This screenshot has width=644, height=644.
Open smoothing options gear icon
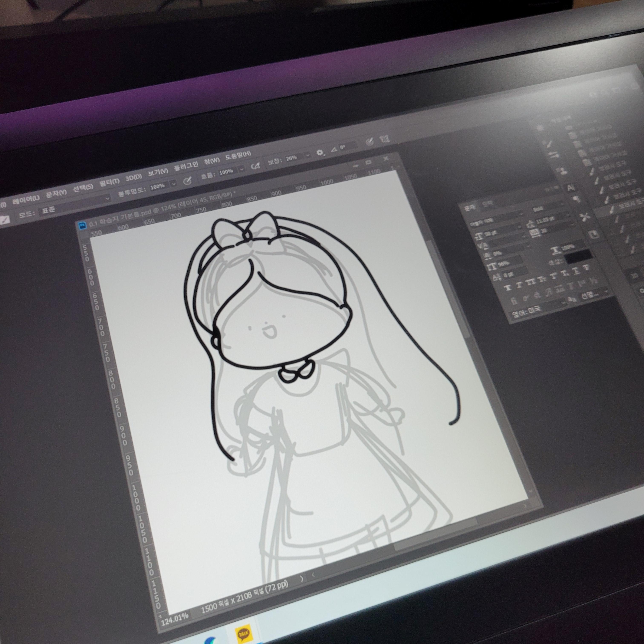[320, 153]
